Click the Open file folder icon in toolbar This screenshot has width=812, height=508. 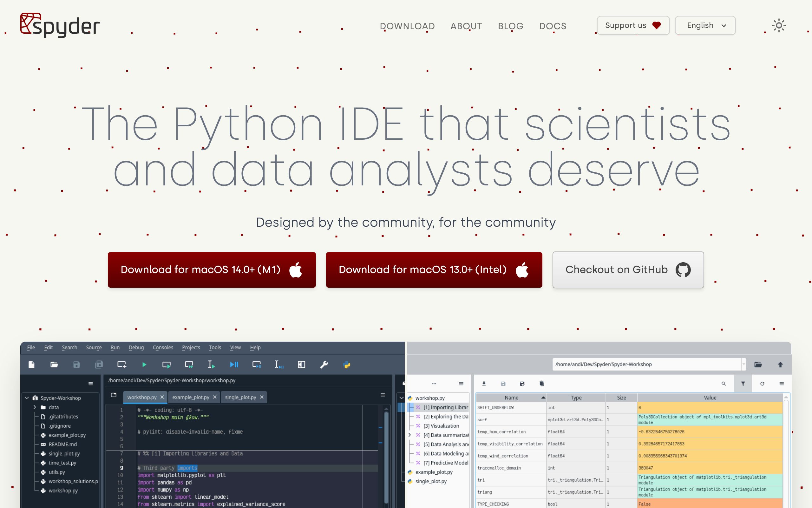(54, 364)
